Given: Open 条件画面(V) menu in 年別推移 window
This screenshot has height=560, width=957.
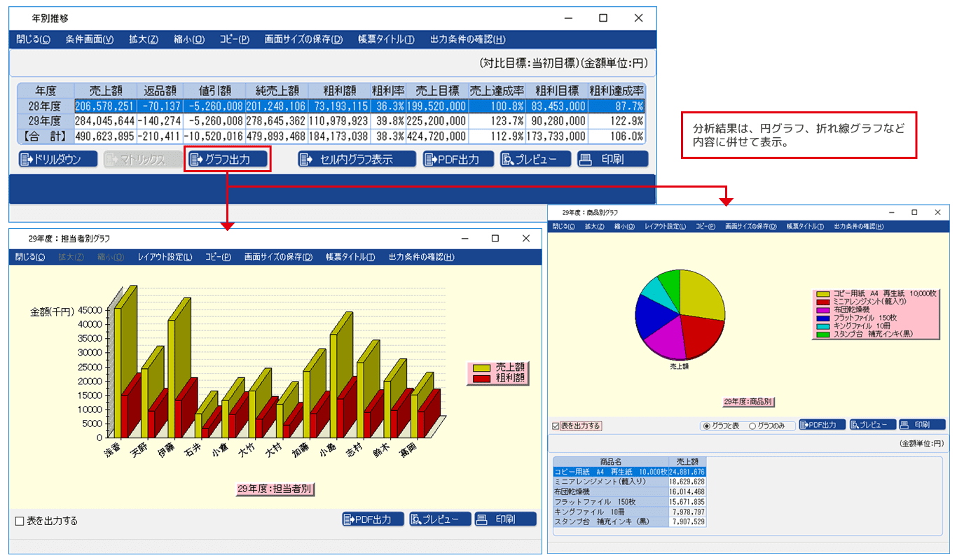Looking at the screenshot, I should pos(89,39).
